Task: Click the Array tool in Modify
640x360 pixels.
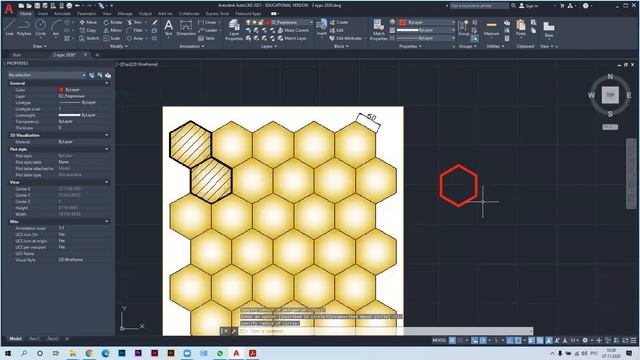Action: [136, 38]
